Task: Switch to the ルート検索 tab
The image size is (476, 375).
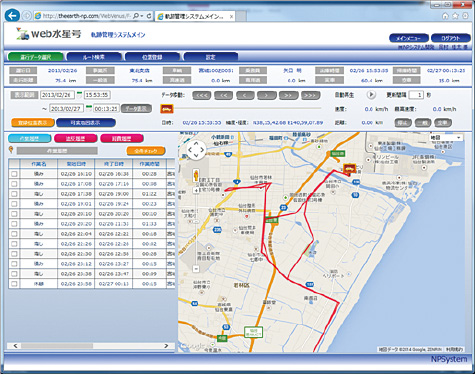Action: coord(94,57)
